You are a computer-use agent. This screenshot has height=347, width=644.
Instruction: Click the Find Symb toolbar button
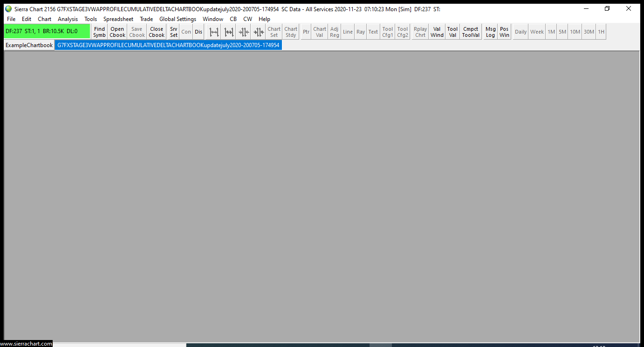coord(99,32)
